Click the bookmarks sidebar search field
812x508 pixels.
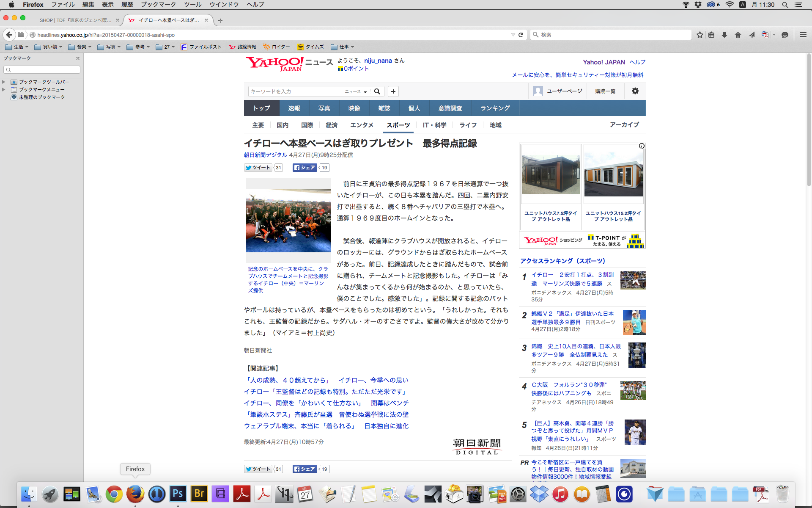[x=42, y=70]
